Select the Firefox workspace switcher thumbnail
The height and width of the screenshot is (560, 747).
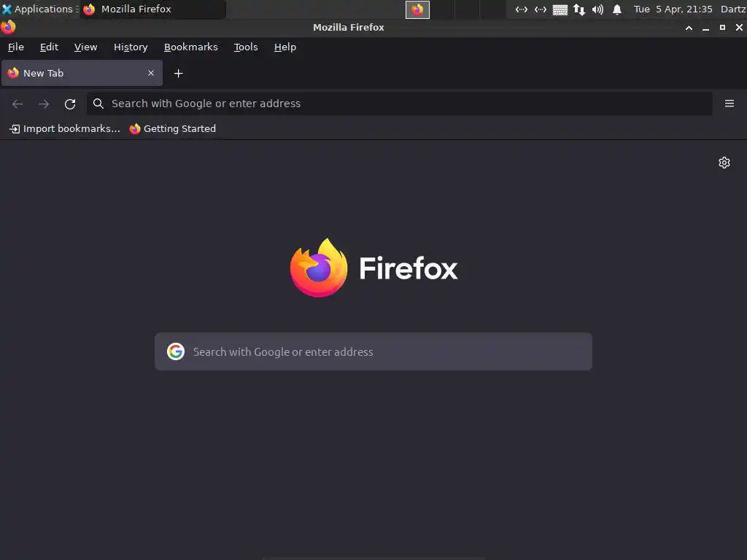click(x=417, y=9)
